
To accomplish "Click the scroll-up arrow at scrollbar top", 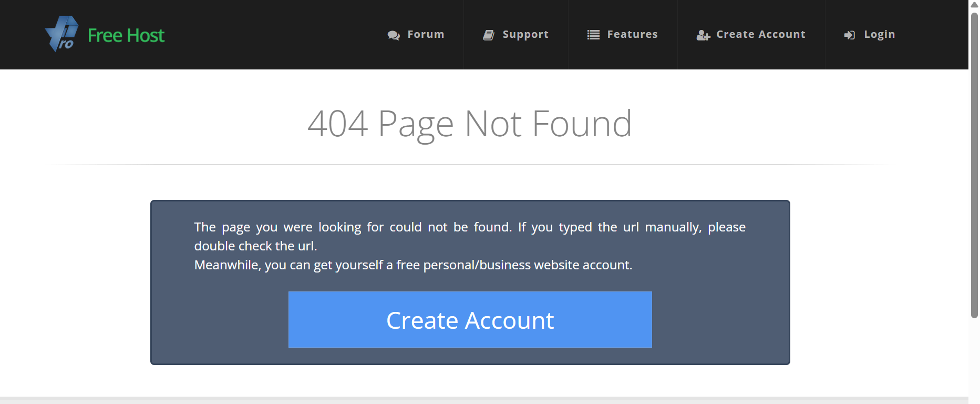I will click(974, 5).
